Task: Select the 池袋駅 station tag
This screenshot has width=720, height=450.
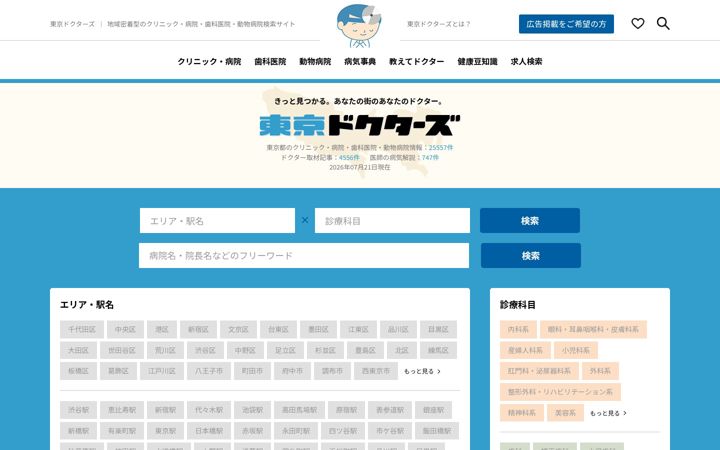Action: click(x=252, y=410)
